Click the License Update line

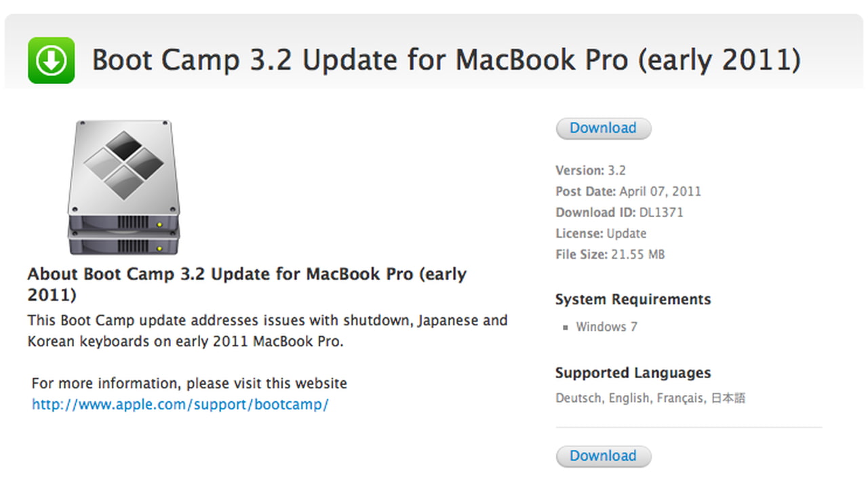click(601, 234)
